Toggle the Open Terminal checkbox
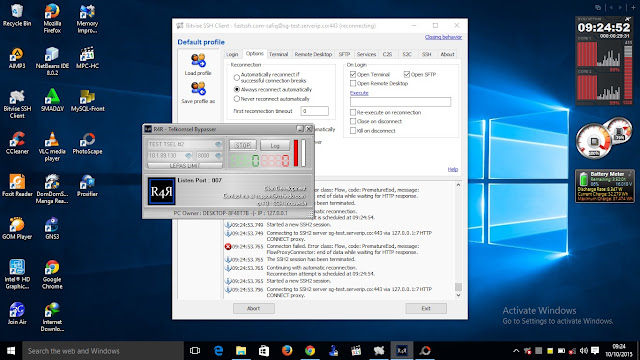The height and width of the screenshot is (360, 640). (353, 74)
